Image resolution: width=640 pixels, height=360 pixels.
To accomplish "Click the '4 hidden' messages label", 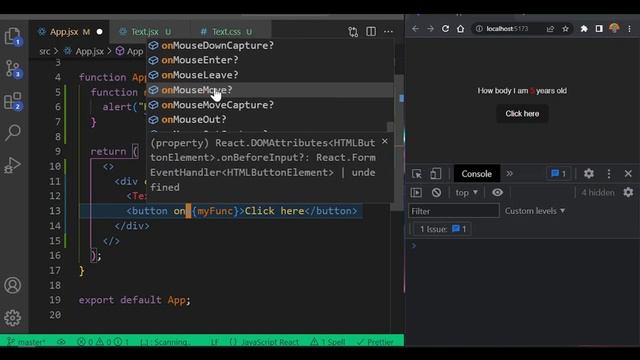I will click(598, 193).
